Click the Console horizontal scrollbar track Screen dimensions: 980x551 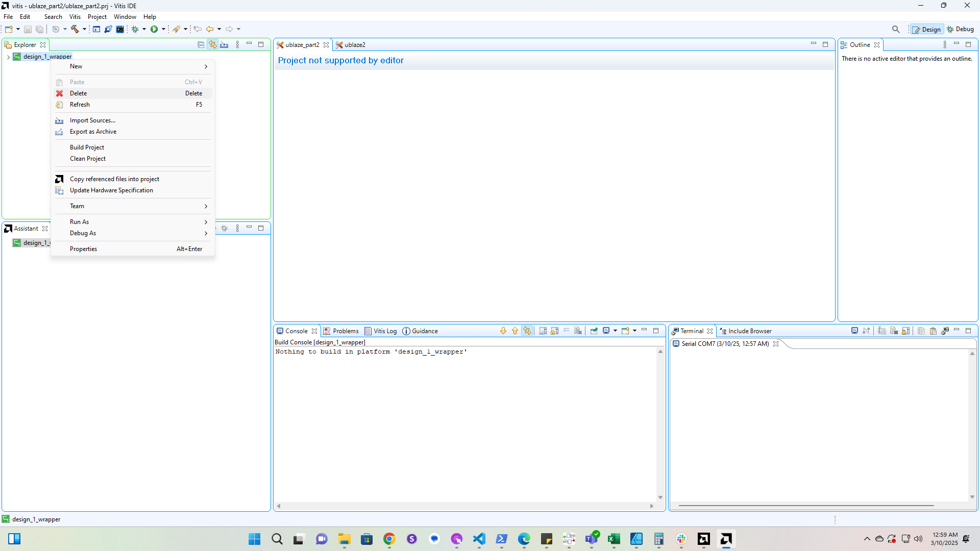pos(464,506)
